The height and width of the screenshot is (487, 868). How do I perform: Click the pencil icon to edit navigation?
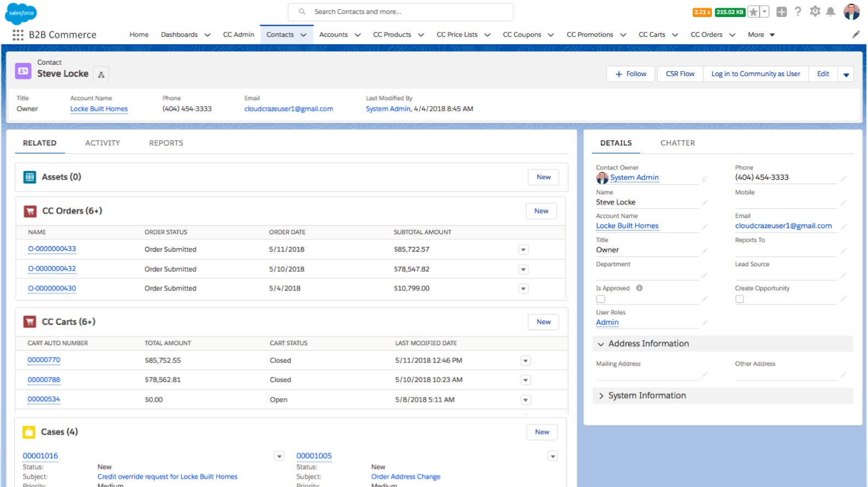856,35
